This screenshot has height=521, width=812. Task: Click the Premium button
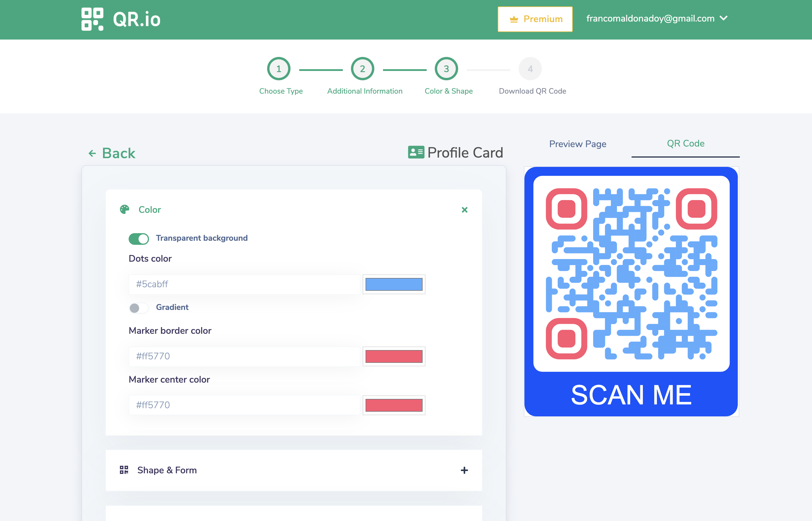[535, 19]
